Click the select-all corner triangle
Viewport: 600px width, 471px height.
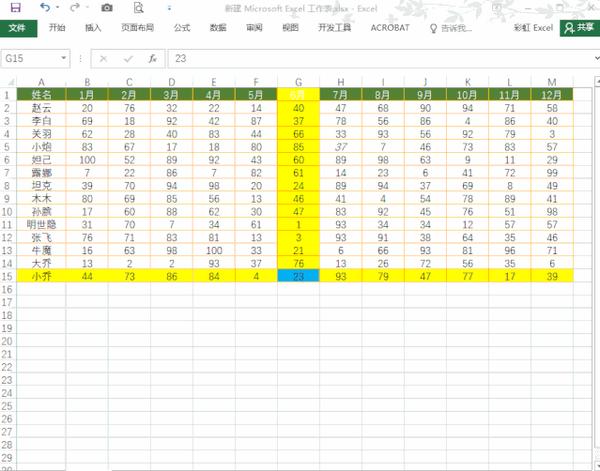point(10,82)
